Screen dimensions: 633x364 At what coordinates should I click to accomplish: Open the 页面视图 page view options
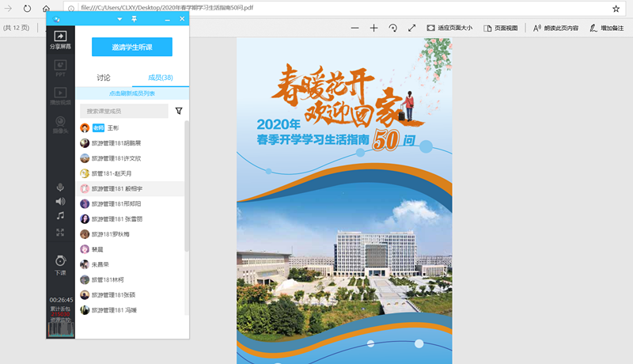[501, 28]
